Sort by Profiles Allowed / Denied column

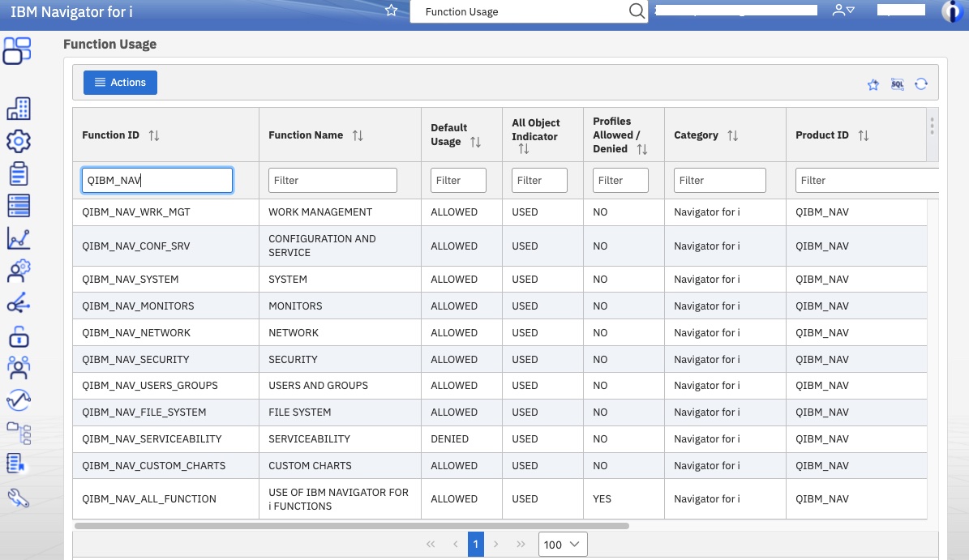(642, 149)
